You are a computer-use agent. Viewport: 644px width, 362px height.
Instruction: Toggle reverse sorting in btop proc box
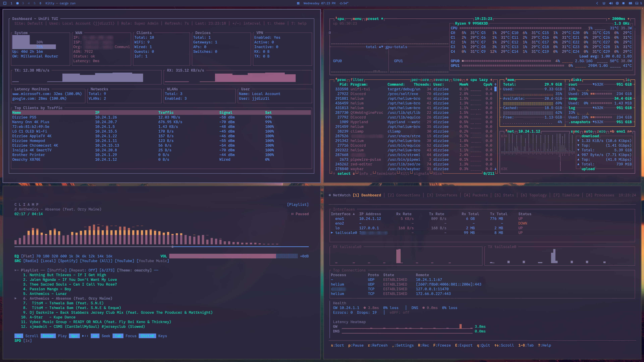pyautogui.click(x=441, y=80)
